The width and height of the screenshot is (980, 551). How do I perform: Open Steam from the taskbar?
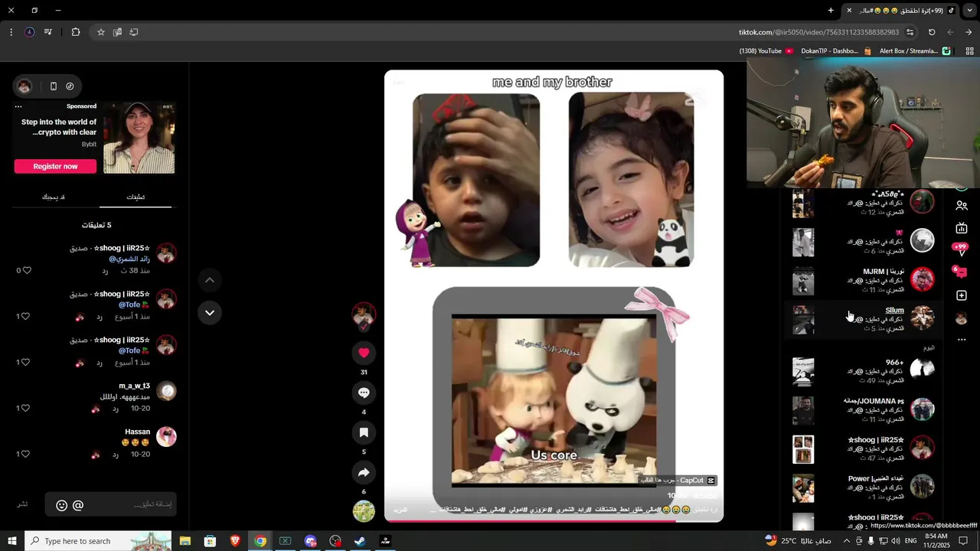[x=359, y=541]
